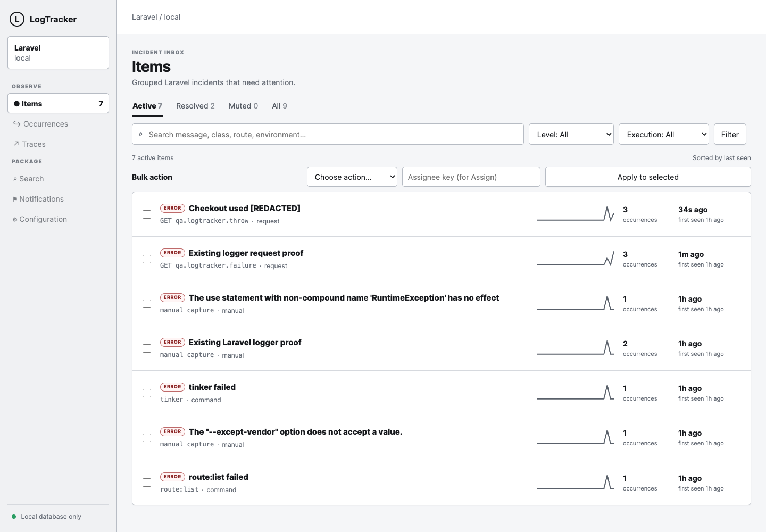The image size is (766, 532).
Task: Click sparkline for route:list failed item
Action: [576, 483]
